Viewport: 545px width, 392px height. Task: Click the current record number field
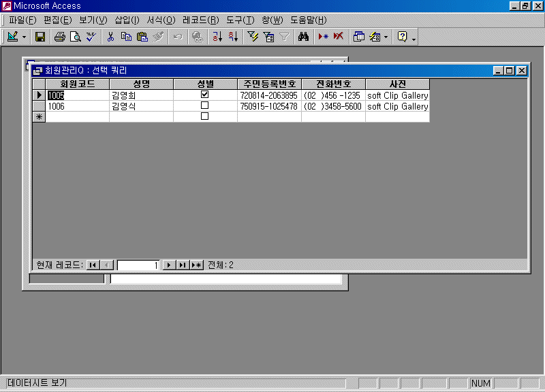click(138, 265)
